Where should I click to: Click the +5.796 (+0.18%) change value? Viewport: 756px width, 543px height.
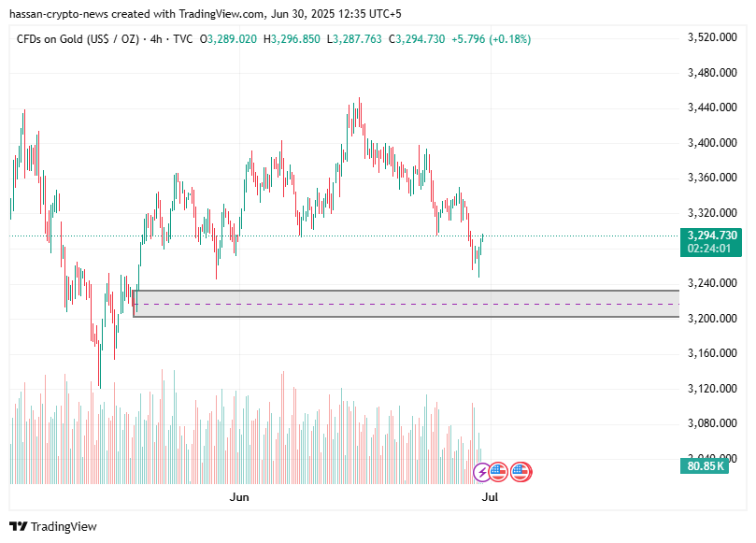click(491, 39)
